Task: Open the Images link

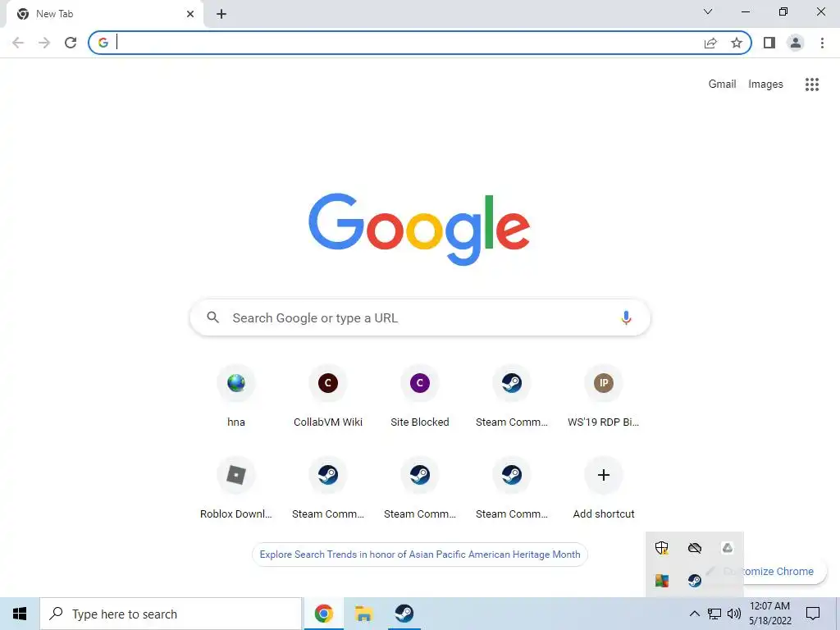Action: (x=765, y=84)
